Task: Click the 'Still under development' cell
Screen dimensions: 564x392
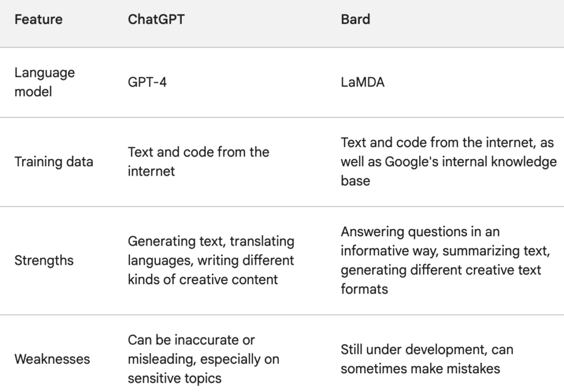Action: pyautogui.click(x=427, y=359)
